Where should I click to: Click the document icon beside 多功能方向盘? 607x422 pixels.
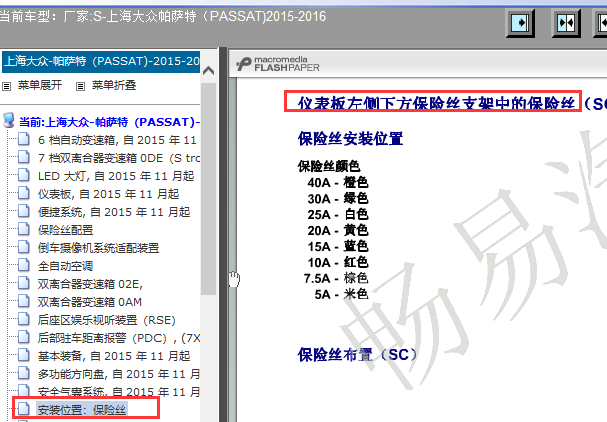pos(24,373)
